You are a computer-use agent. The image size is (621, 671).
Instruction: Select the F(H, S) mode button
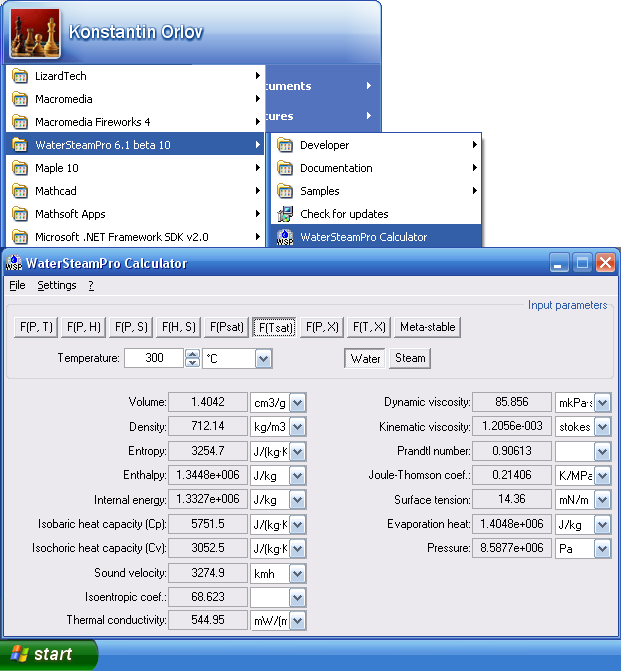[178, 327]
